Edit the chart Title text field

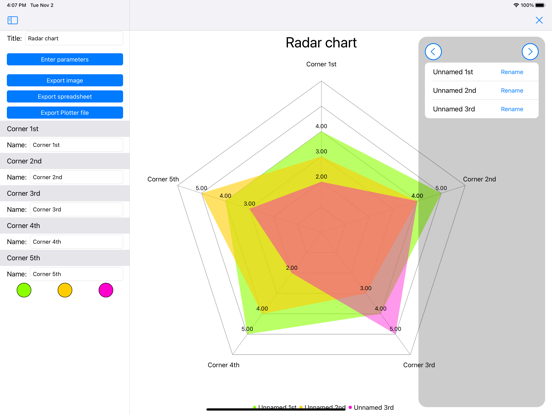point(74,38)
